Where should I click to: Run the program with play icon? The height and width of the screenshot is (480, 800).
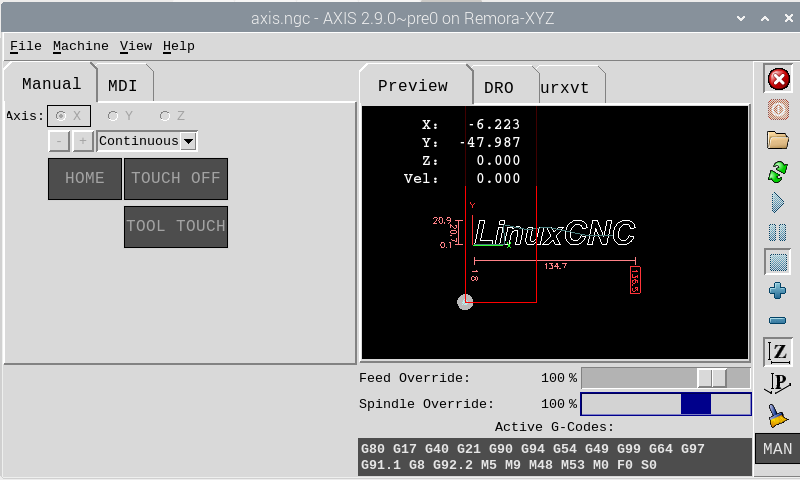click(778, 203)
